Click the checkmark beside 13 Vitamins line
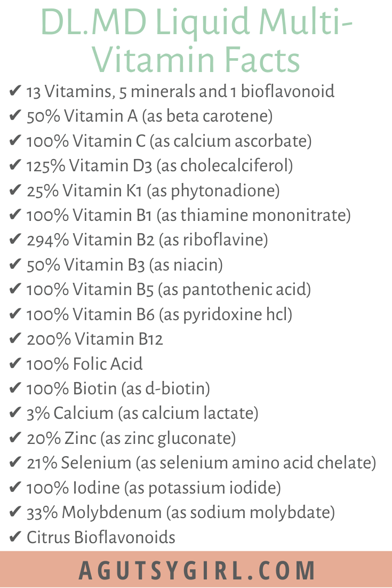The height and width of the screenshot is (588, 392). (14, 91)
